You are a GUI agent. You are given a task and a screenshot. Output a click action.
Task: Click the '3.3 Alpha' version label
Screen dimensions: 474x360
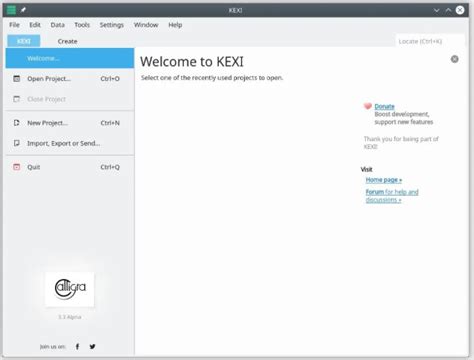click(x=70, y=317)
